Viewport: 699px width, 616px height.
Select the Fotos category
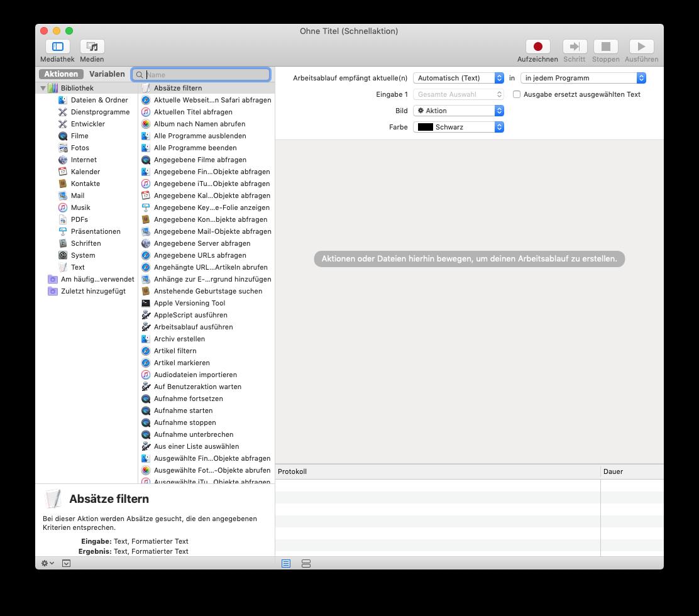(x=74, y=148)
